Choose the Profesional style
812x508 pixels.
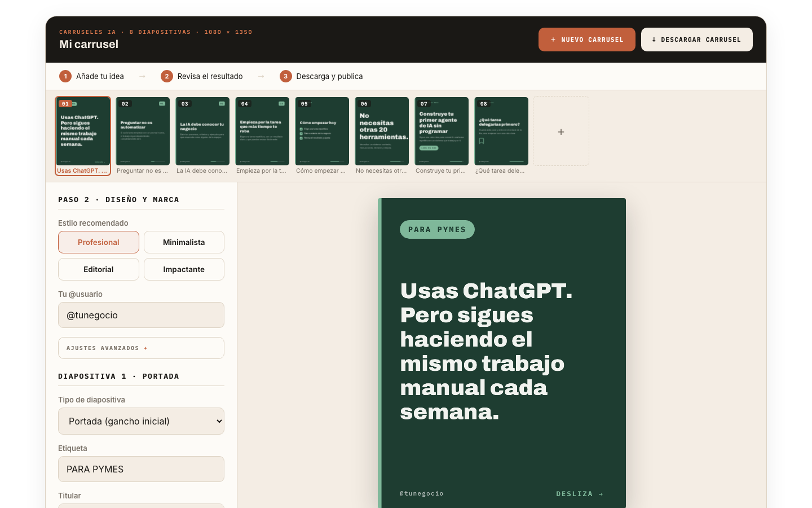[x=99, y=242]
